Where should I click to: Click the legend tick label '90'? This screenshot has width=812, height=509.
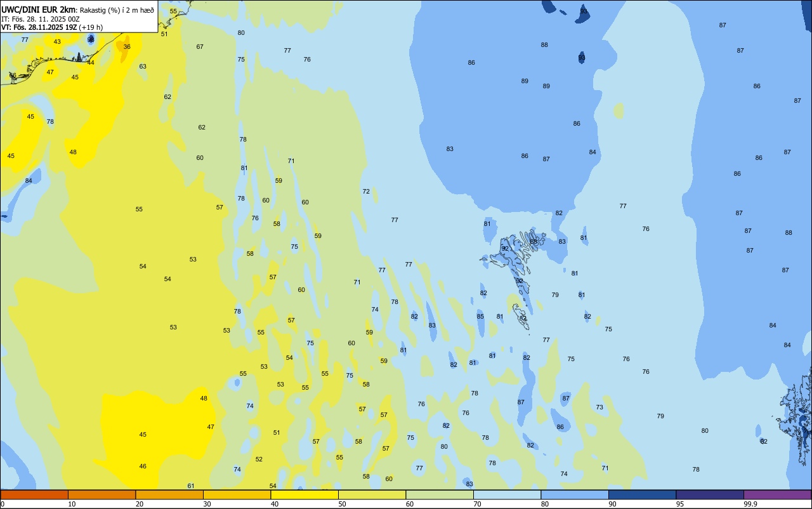[612, 504]
